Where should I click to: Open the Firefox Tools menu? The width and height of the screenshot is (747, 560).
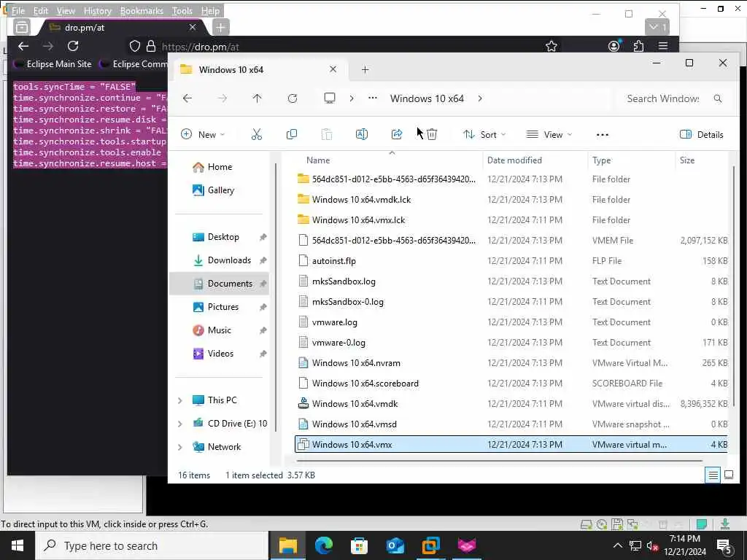182,10
